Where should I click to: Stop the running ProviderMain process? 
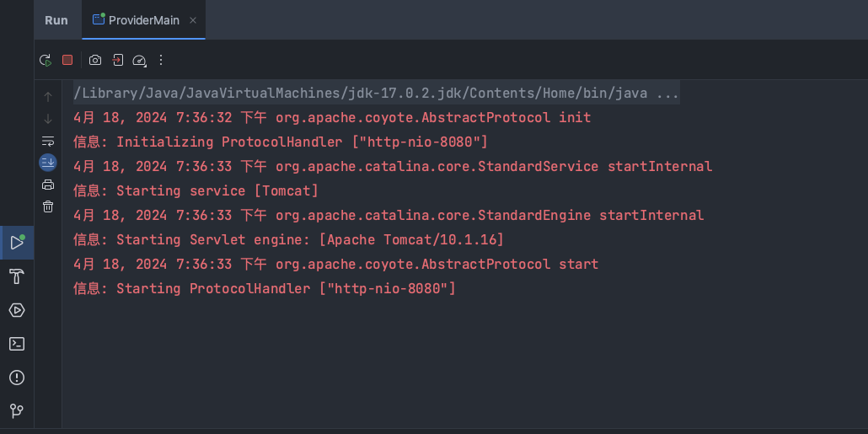point(67,60)
